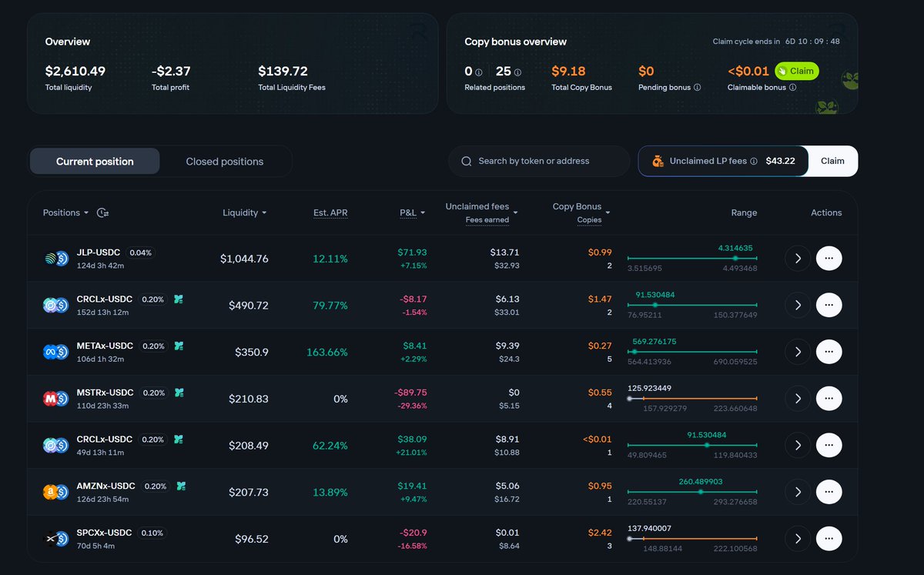Click the 0.04% fee badge on JLP-USDC
Viewport: 924px width, 575px height.
click(x=141, y=252)
